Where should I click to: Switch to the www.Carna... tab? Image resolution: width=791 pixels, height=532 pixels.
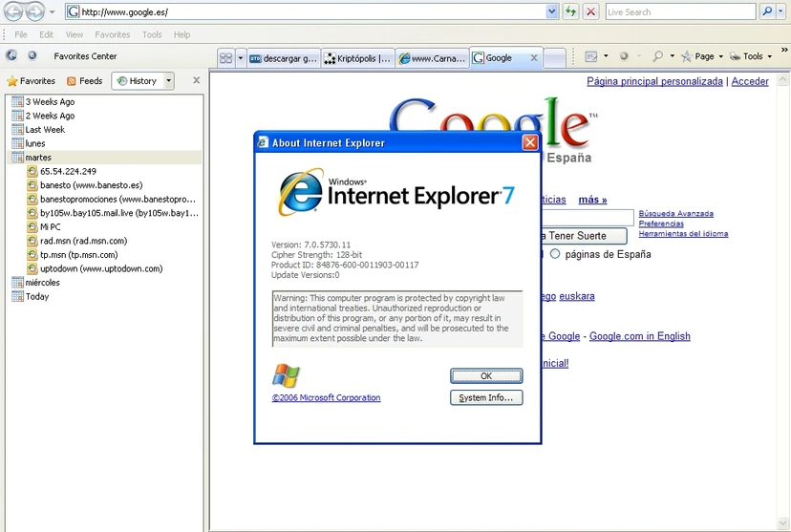tap(433, 58)
